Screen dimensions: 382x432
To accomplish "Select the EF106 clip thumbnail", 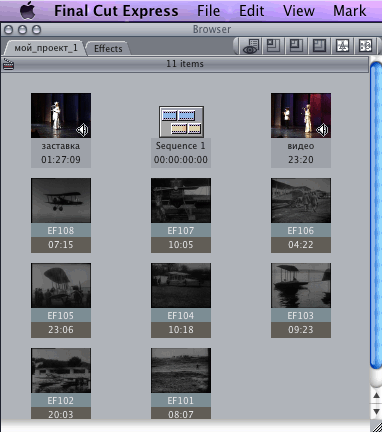I will 301,200.
